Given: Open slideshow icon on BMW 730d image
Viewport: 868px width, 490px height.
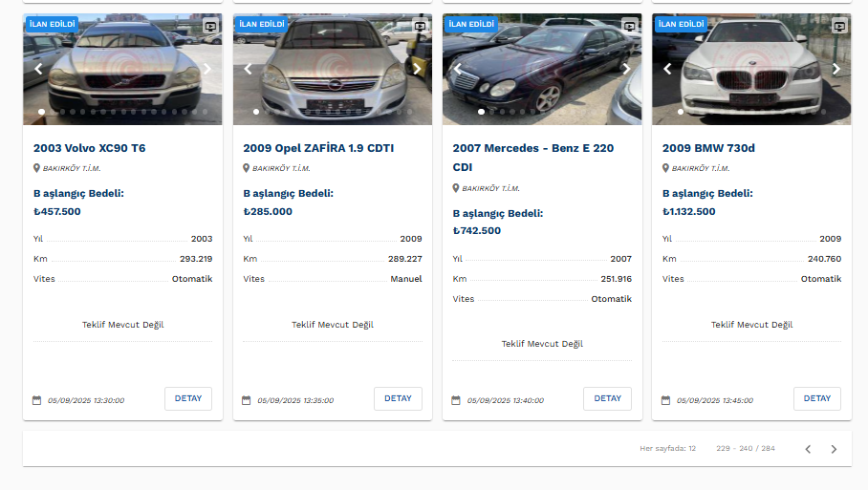Looking at the screenshot, I should [x=839, y=26].
